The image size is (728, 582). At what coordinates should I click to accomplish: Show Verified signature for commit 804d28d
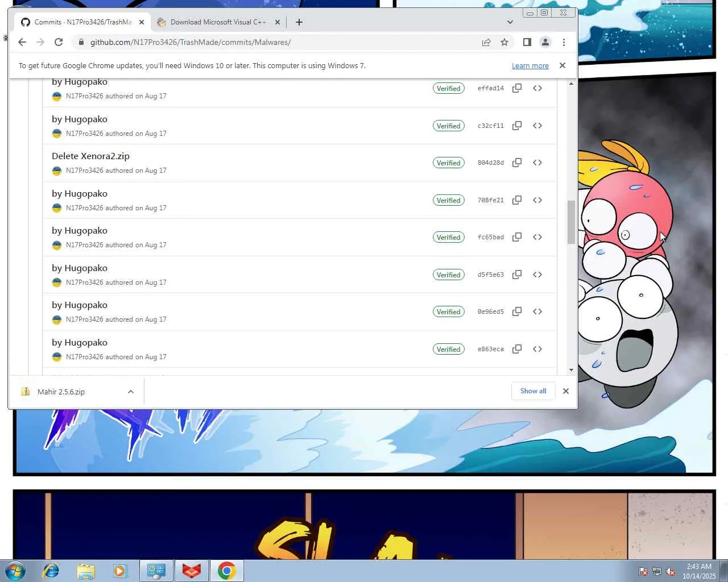(449, 163)
